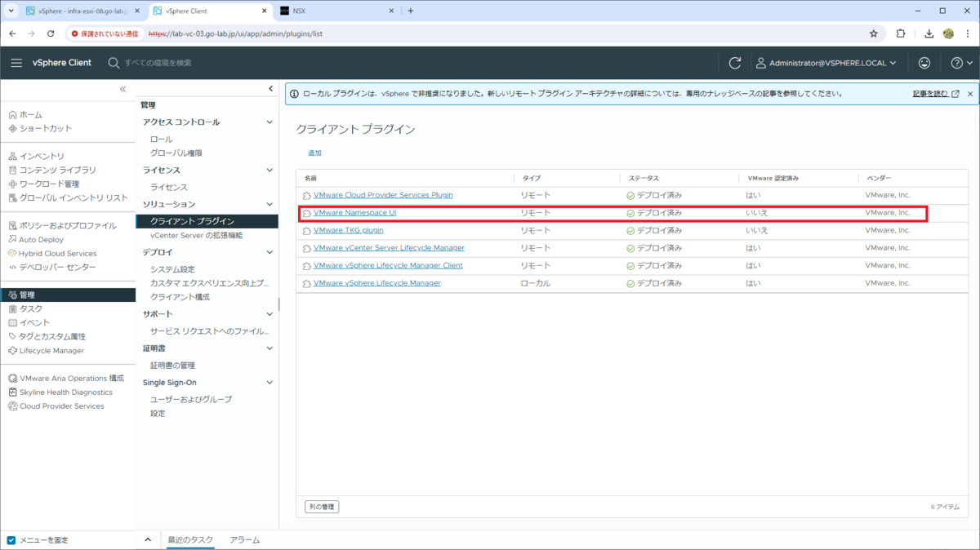The height and width of the screenshot is (550, 980).
Task: Click 列の管理 button
Action: [322, 507]
